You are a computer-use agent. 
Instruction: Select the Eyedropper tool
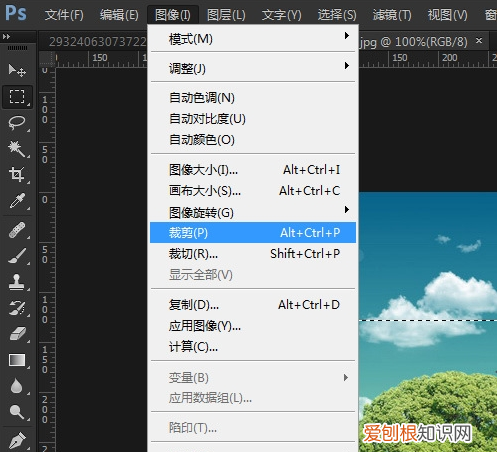coord(17,201)
